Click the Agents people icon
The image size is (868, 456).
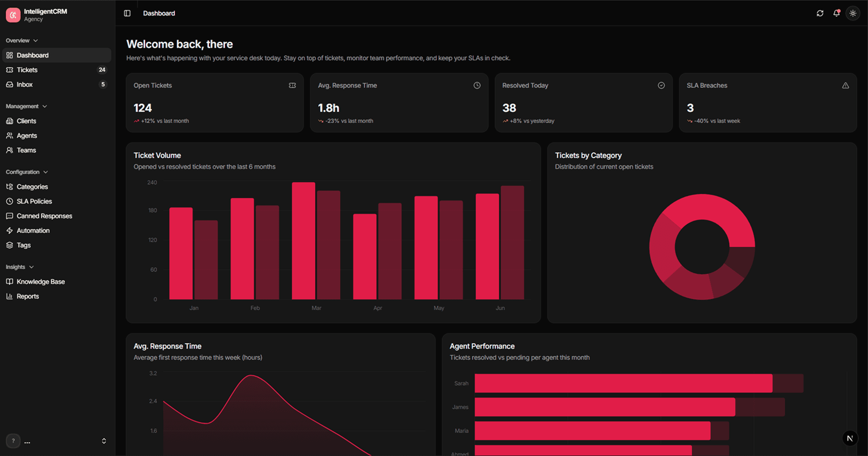click(x=10, y=136)
